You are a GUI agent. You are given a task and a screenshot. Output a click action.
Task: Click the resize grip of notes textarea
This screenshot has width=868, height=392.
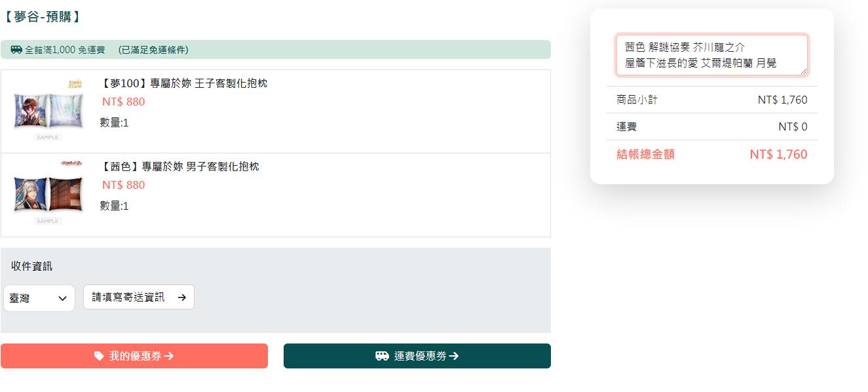pyautogui.click(x=803, y=71)
